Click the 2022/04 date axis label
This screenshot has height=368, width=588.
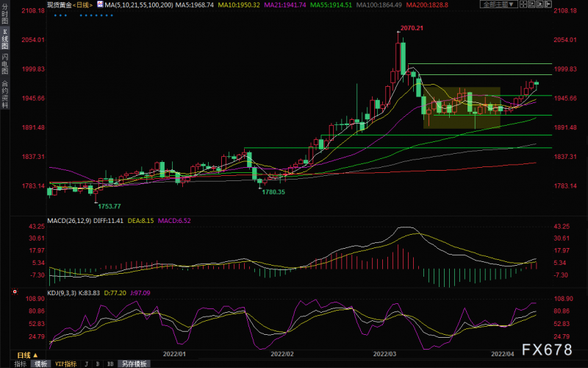tap(503, 354)
